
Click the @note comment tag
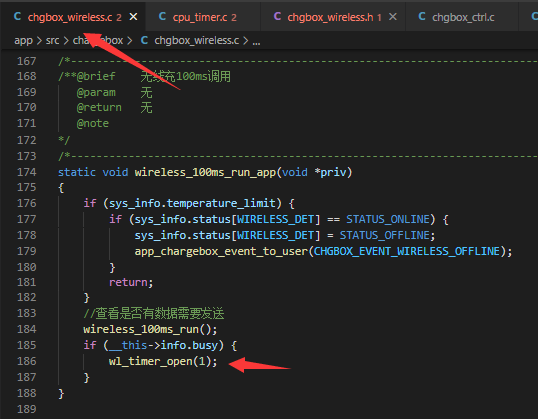93,124
